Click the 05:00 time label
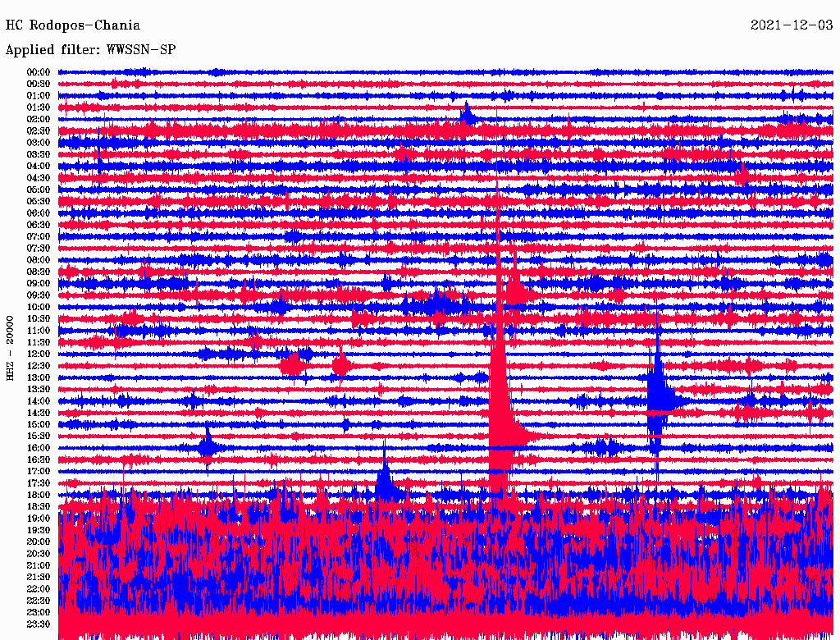The width and height of the screenshot is (840, 640). (39, 190)
